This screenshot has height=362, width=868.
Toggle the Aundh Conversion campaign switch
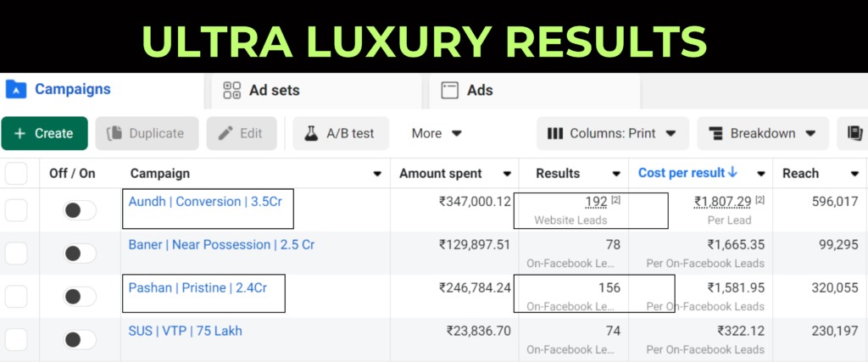(x=80, y=209)
